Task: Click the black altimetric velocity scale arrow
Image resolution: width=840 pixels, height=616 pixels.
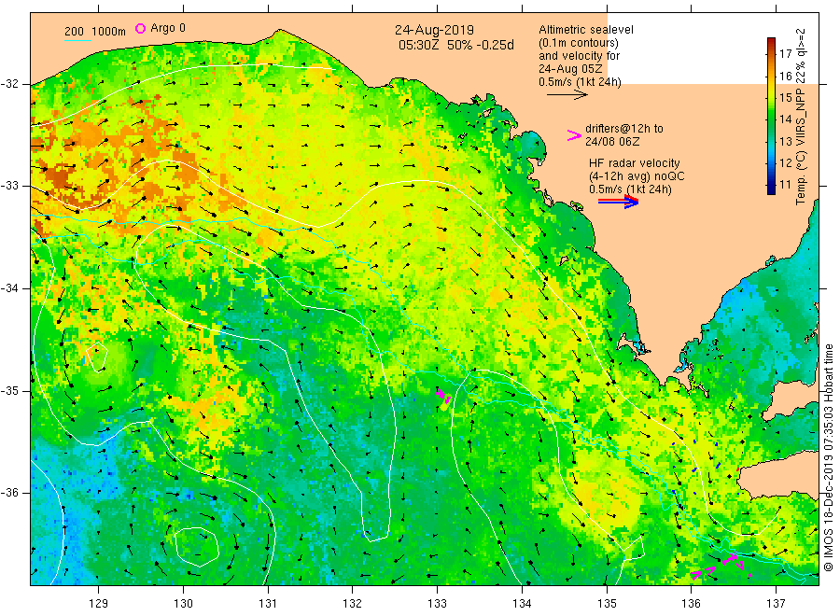Action: (x=567, y=95)
